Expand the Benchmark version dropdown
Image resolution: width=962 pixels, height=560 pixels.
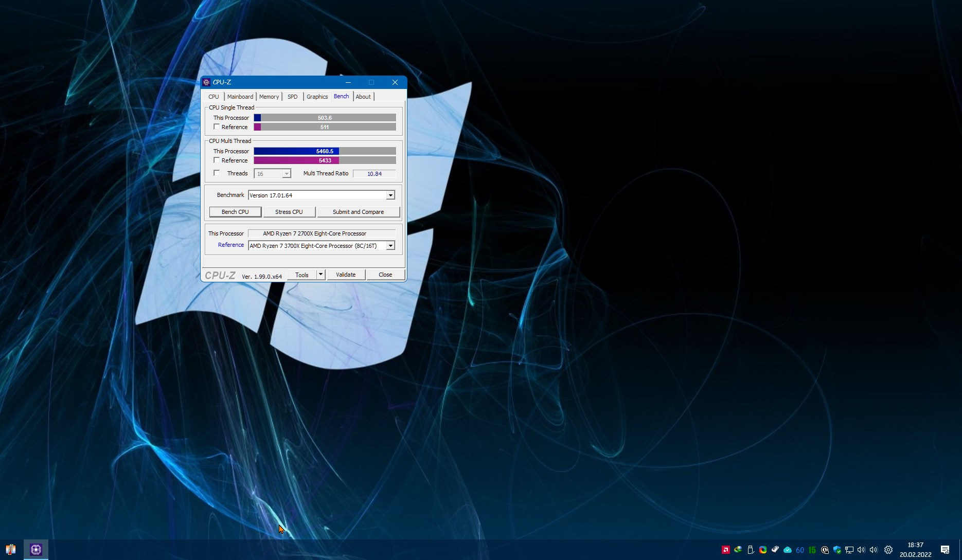coord(390,195)
